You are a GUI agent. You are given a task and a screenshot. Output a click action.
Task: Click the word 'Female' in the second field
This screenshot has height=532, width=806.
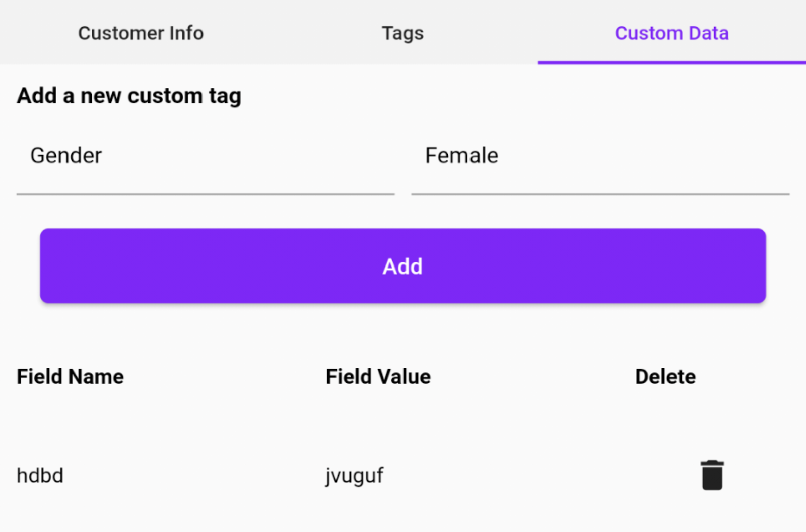point(461,156)
